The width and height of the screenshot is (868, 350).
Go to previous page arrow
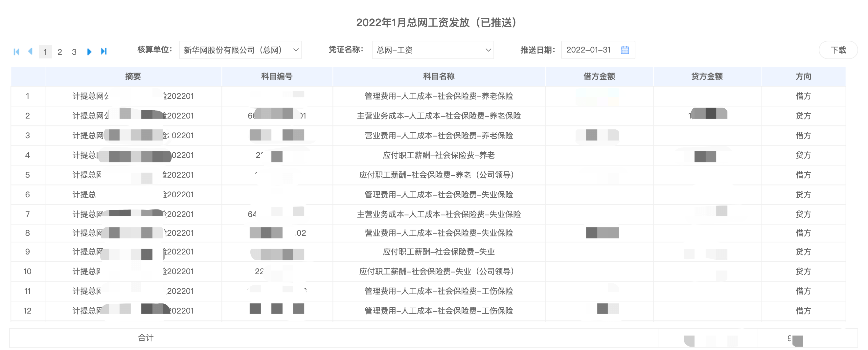pos(30,51)
